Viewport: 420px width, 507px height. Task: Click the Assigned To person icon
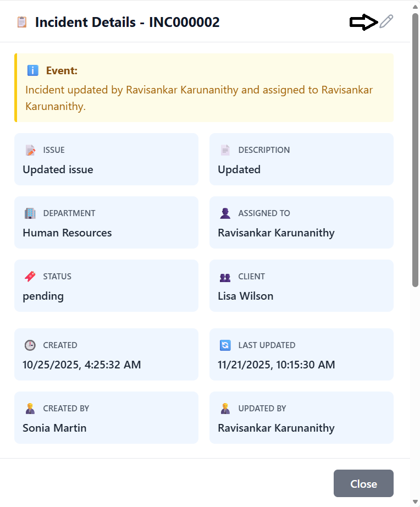click(225, 213)
